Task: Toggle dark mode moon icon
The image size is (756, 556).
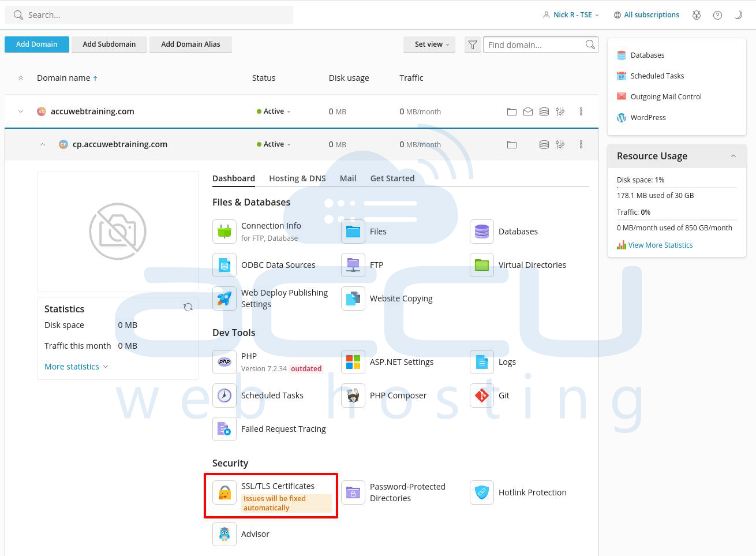Action: coord(738,15)
